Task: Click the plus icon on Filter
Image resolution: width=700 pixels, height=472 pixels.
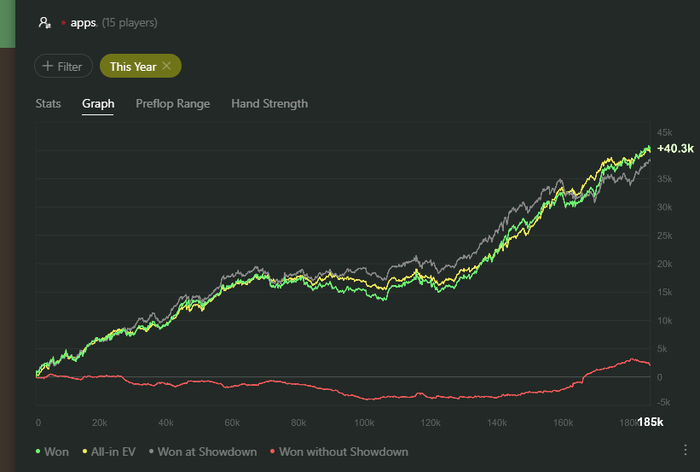Action: (46, 66)
